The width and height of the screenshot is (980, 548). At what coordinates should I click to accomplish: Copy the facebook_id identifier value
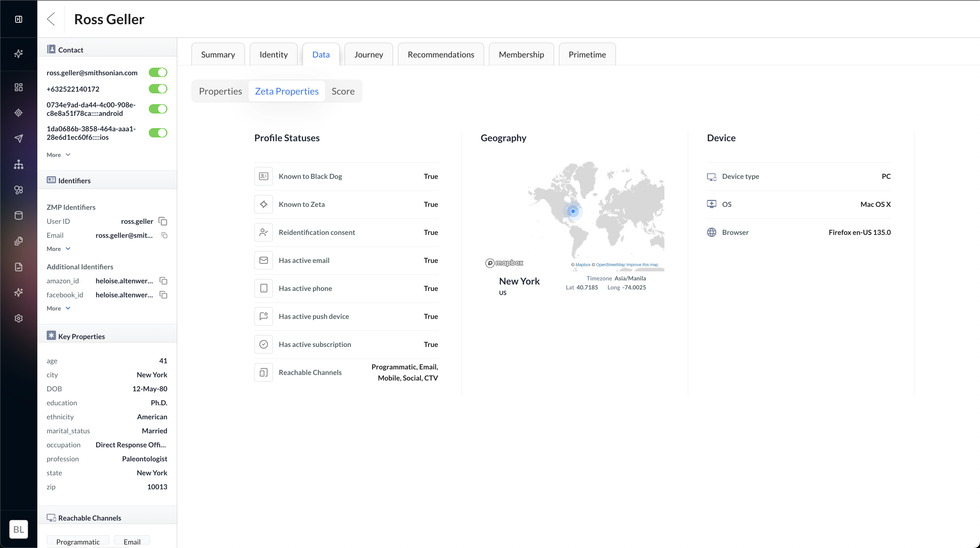point(163,295)
